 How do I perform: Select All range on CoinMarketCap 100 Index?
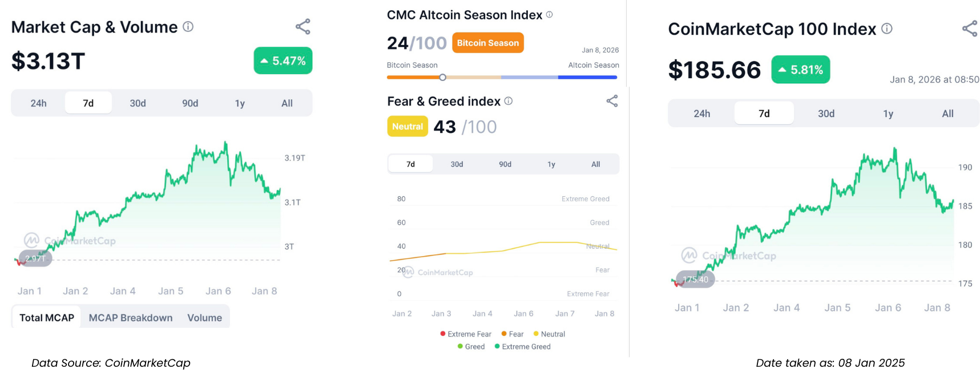click(x=947, y=113)
